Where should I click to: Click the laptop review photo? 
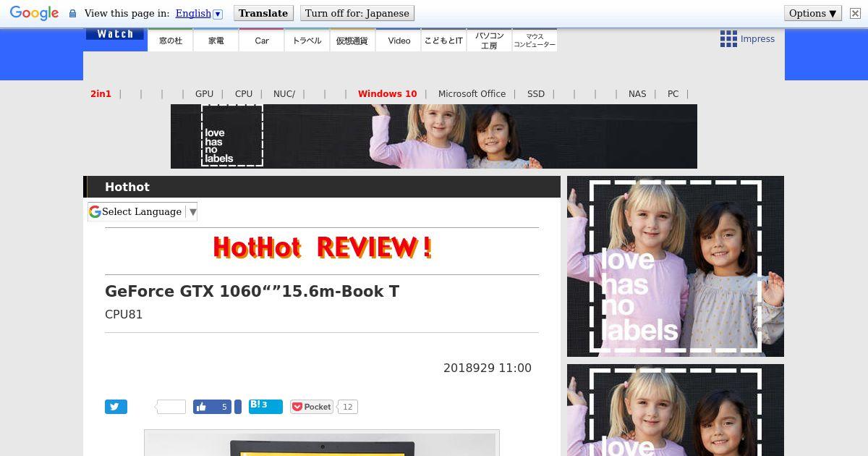click(322, 443)
